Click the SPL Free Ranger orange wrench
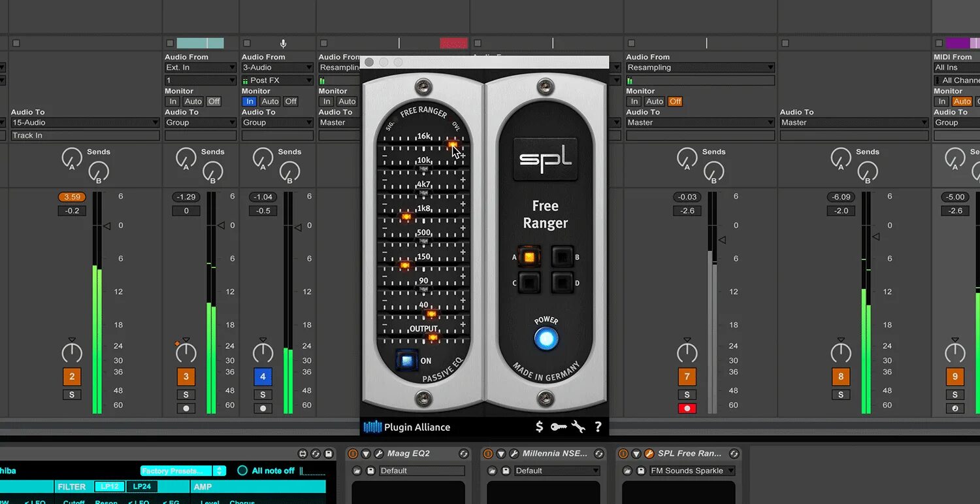 coord(649,454)
